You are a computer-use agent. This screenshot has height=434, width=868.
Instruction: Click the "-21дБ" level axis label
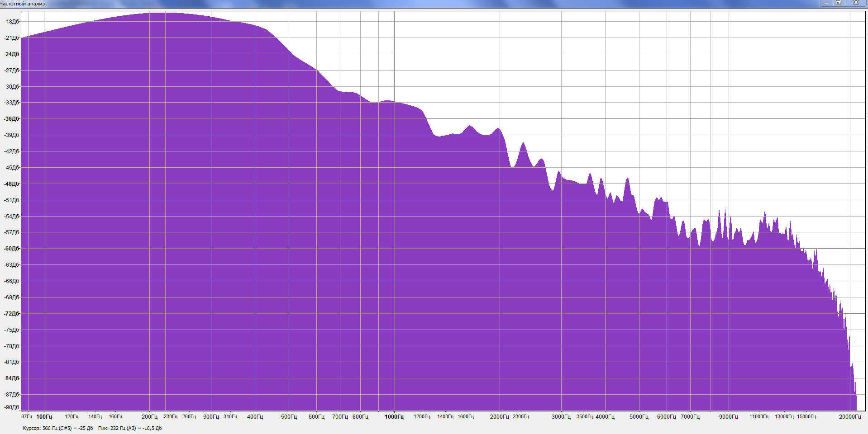pyautogui.click(x=12, y=38)
